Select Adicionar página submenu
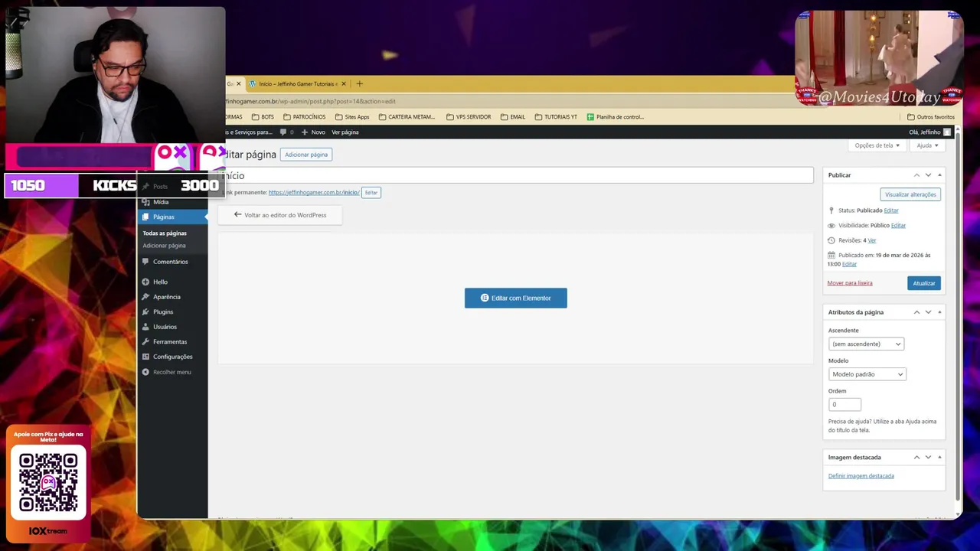The height and width of the screenshot is (551, 980). pyautogui.click(x=164, y=246)
